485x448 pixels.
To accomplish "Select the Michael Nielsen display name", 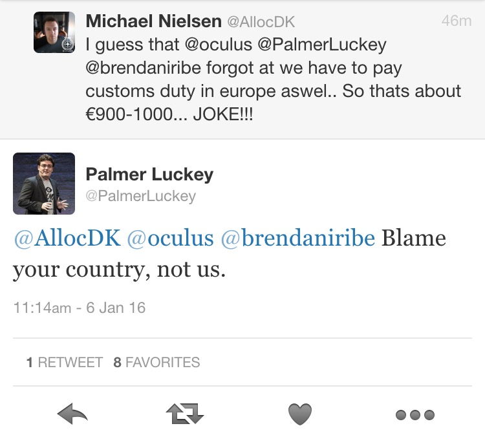I will 154,21.
